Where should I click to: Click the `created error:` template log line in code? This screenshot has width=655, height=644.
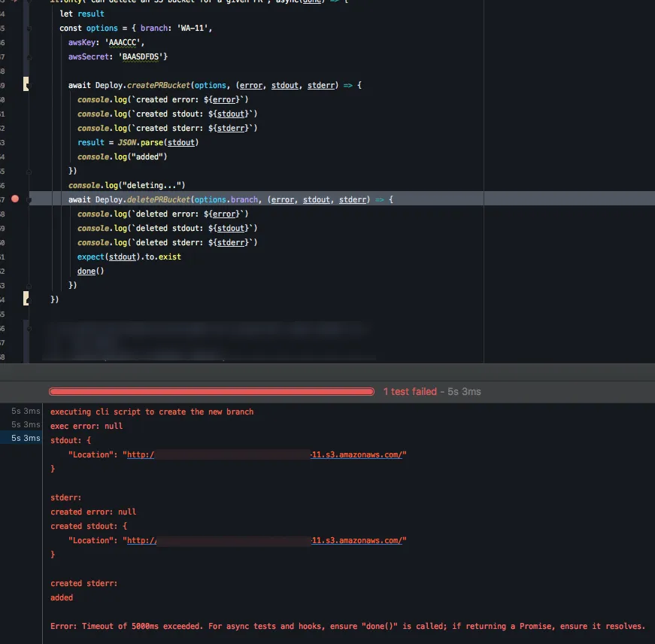tap(163, 100)
